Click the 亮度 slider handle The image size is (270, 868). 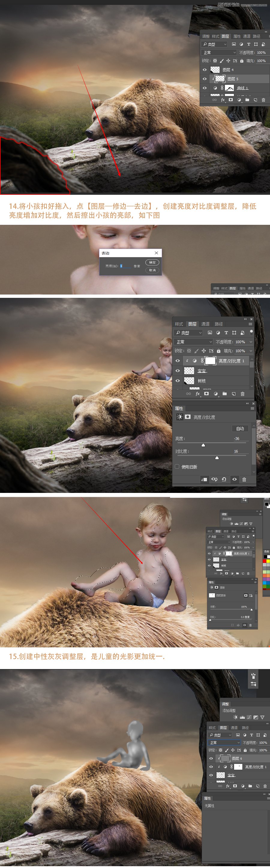203,445
